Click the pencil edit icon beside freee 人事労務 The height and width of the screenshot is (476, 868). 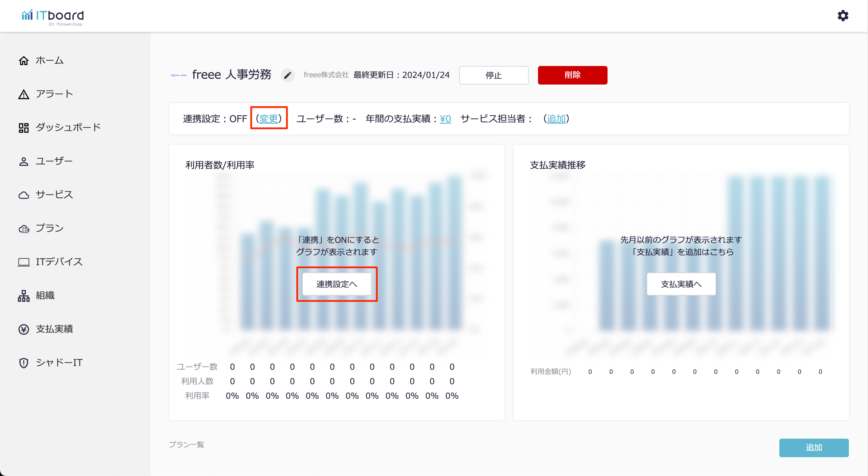(x=287, y=75)
